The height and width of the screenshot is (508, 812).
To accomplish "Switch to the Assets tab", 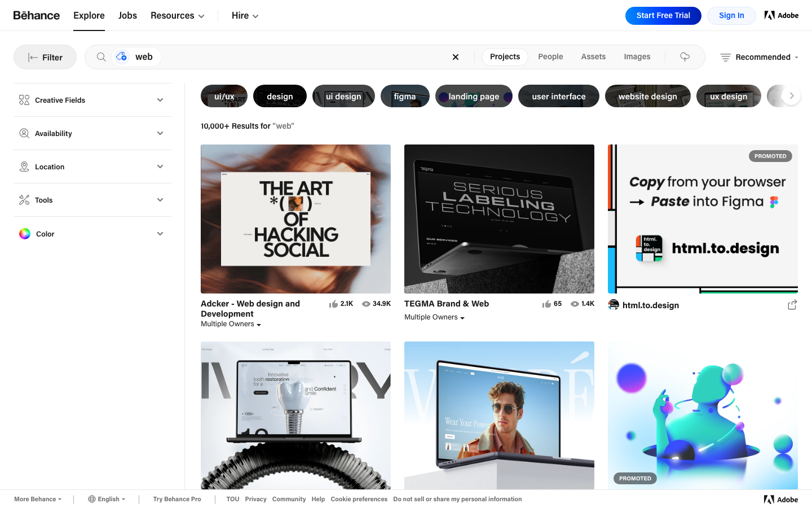I will [593, 57].
